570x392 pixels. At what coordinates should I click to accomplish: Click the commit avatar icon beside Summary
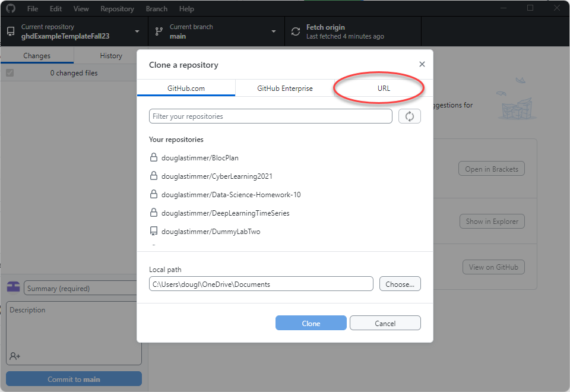point(13,287)
